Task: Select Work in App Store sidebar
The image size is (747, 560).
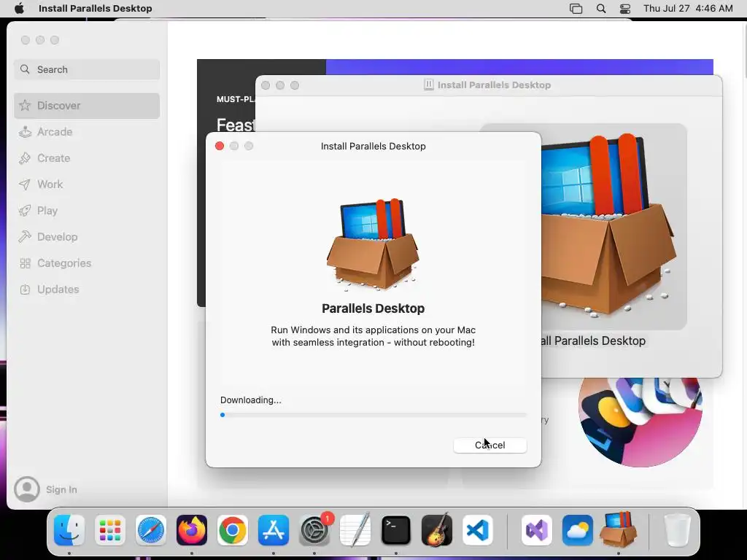Action: click(87, 184)
